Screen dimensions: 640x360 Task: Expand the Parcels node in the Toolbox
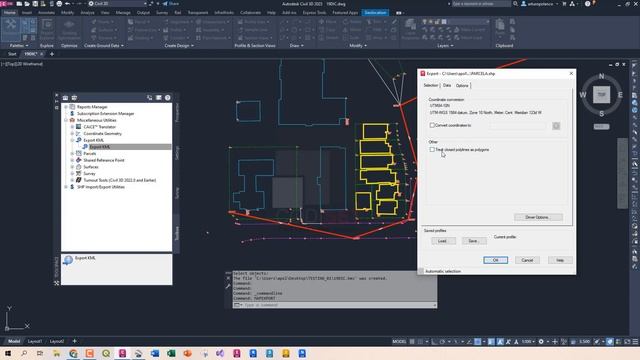pyautogui.click(x=72, y=153)
